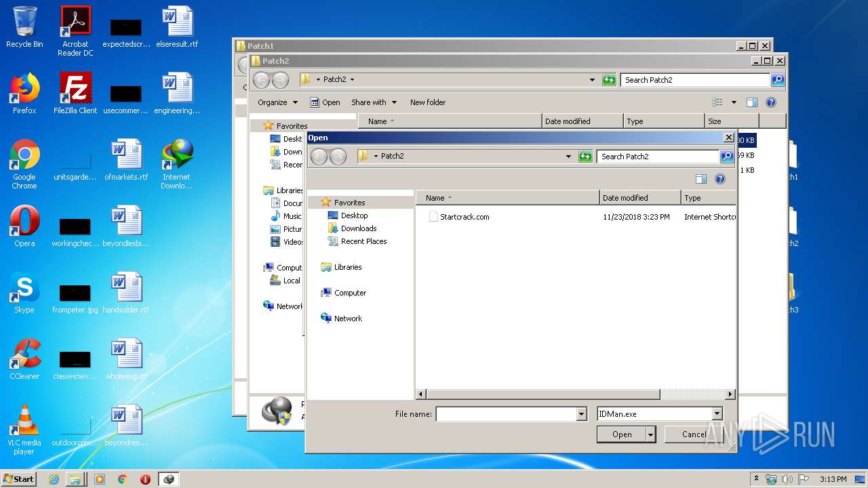
Task: Select ofmarkets.rtf document on desktop
Action: 126,160
